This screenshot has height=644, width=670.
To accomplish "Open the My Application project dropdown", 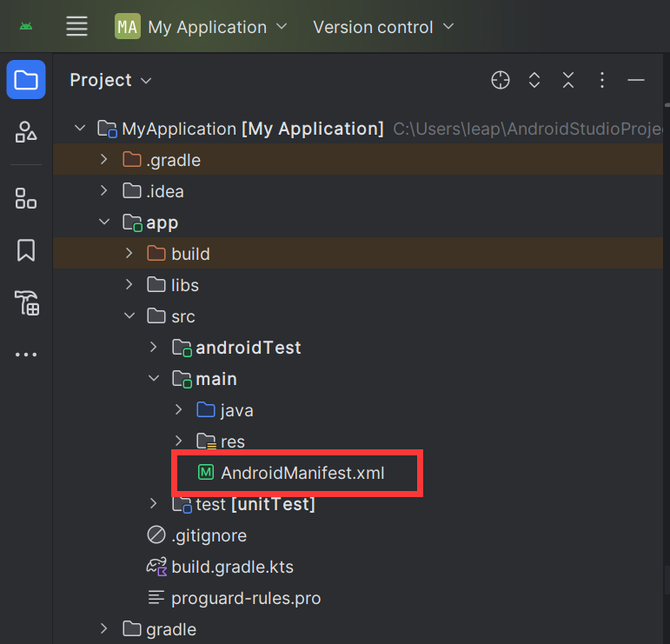I will click(x=201, y=27).
